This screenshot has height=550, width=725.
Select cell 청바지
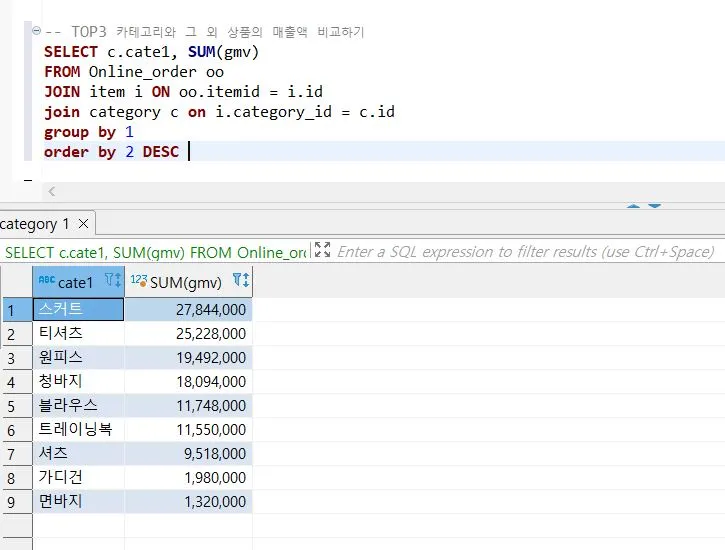click(x=78, y=381)
